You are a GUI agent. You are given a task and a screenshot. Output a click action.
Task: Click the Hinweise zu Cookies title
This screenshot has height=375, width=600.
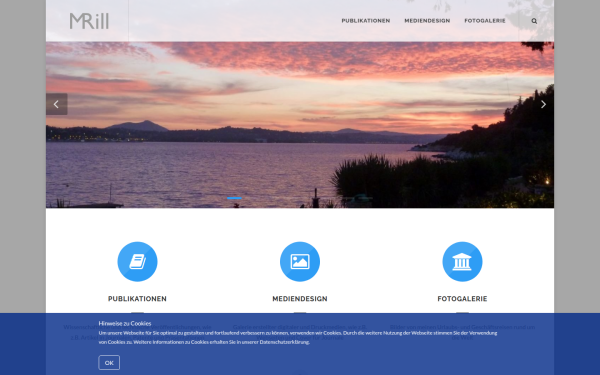[125, 323]
